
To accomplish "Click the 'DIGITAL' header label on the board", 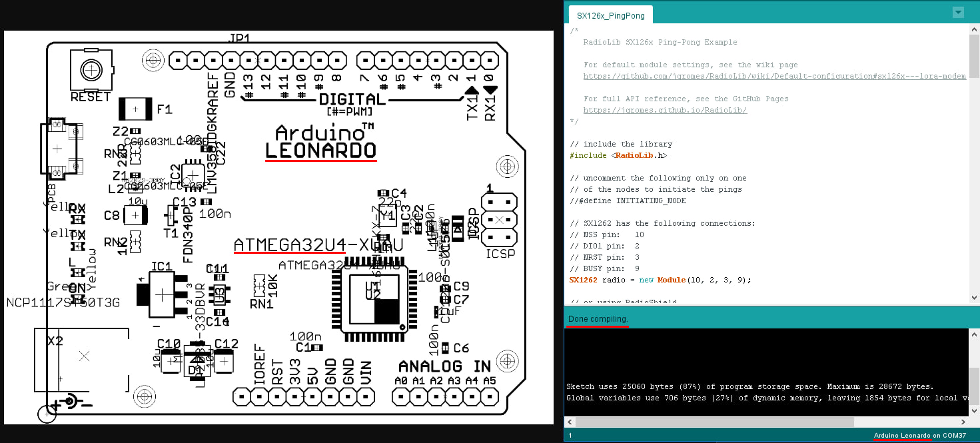I will (352, 99).
